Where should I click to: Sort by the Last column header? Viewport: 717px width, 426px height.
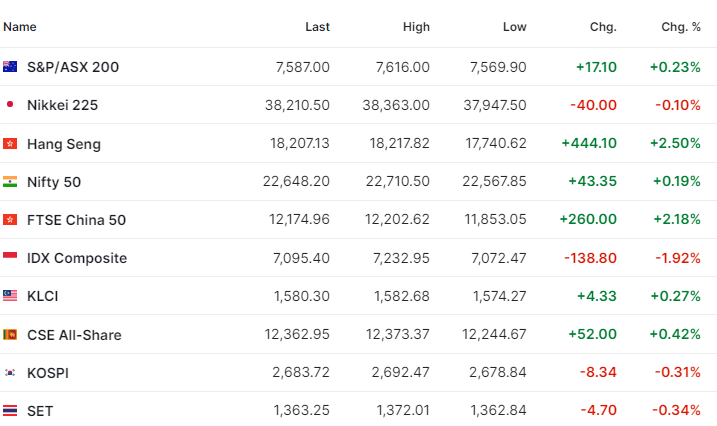pos(317,27)
